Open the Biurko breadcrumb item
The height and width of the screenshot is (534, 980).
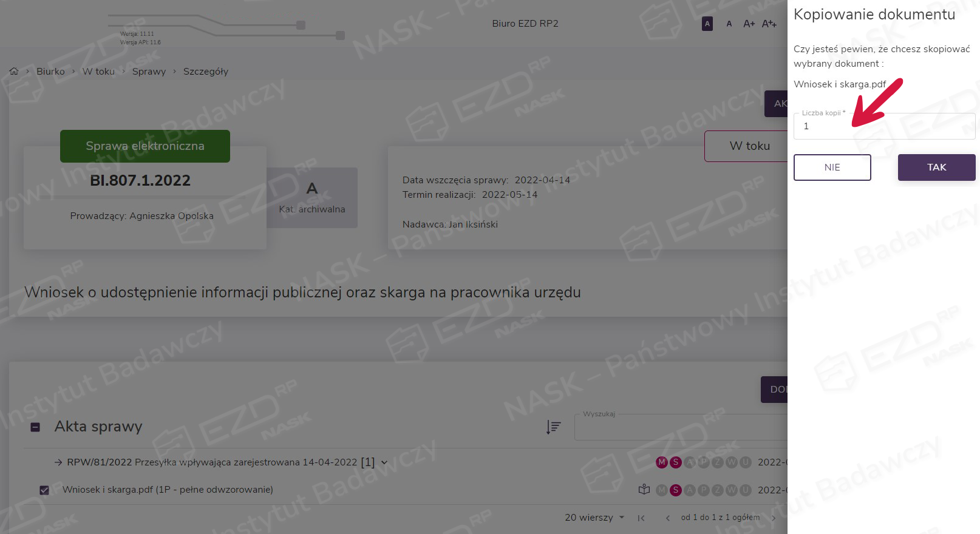50,72
